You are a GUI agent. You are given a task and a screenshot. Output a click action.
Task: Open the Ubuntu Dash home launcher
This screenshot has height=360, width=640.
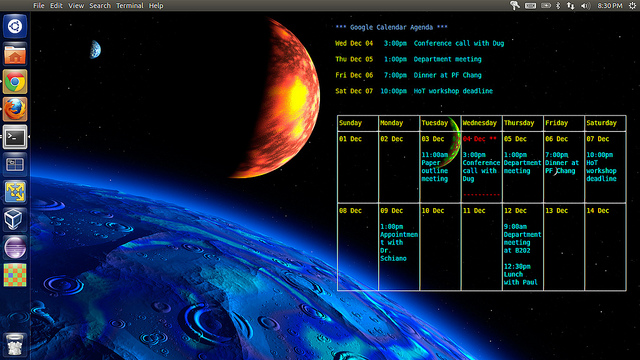(15, 27)
